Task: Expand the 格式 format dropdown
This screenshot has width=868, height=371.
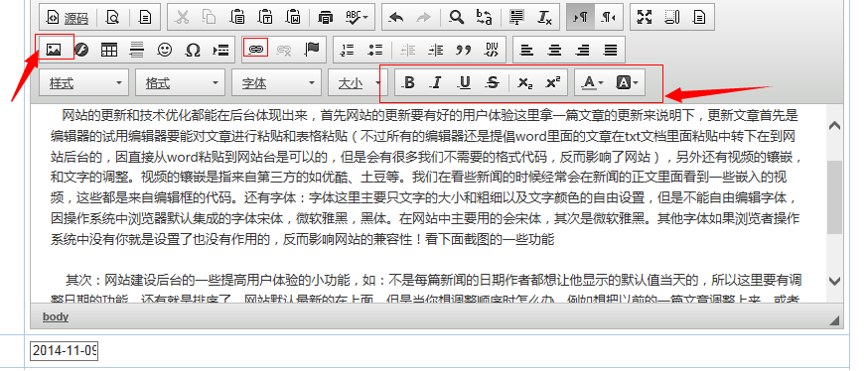Action: click(x=181, y=83)
